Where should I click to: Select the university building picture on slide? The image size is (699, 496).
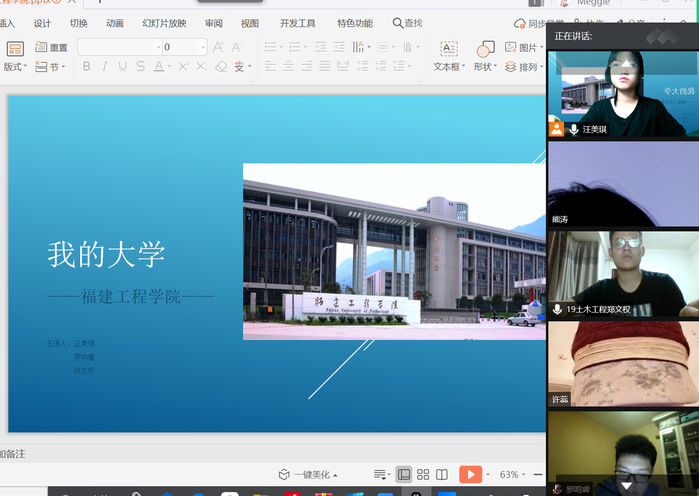394,251
